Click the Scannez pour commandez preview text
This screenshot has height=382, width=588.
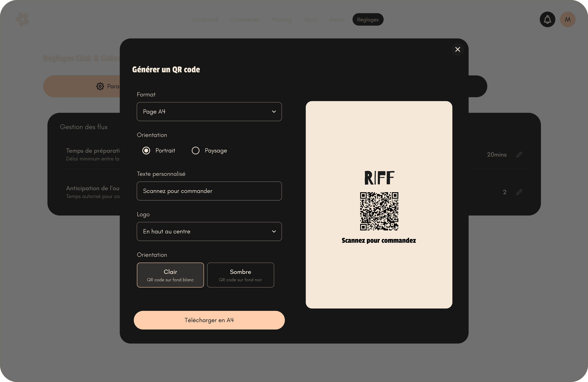click(379, 241)
